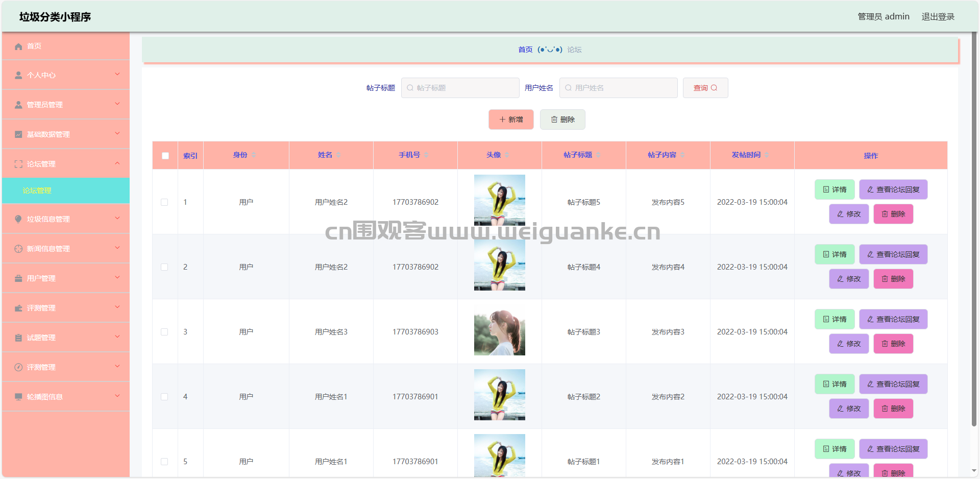
Task: Click the sort arrows on 身份 column header
Action: pos(254,155)
